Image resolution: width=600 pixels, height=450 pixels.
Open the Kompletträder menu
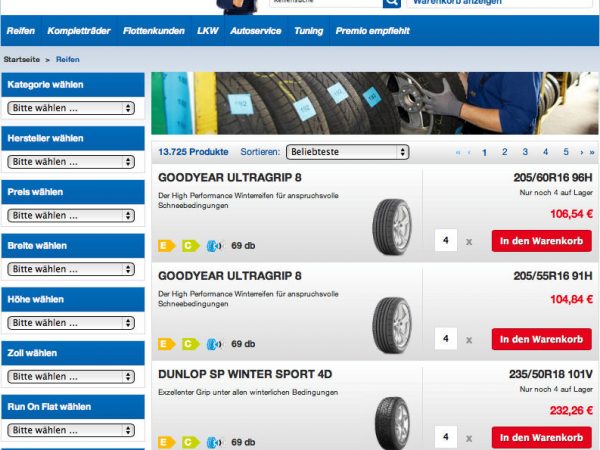point(79,31)
